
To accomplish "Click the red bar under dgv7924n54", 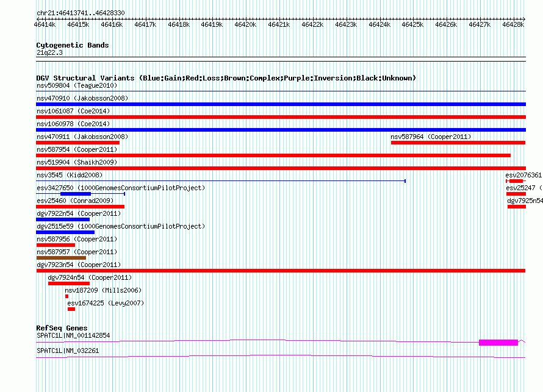I will coord(69,283).
